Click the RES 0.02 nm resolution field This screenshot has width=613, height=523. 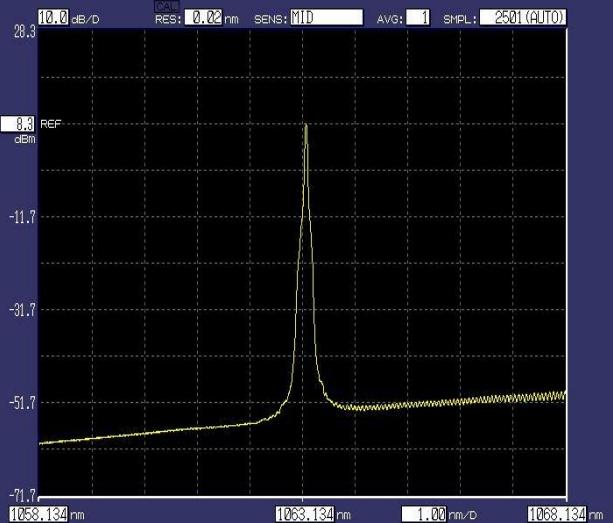pyautogui.click(x=202, y=17)
